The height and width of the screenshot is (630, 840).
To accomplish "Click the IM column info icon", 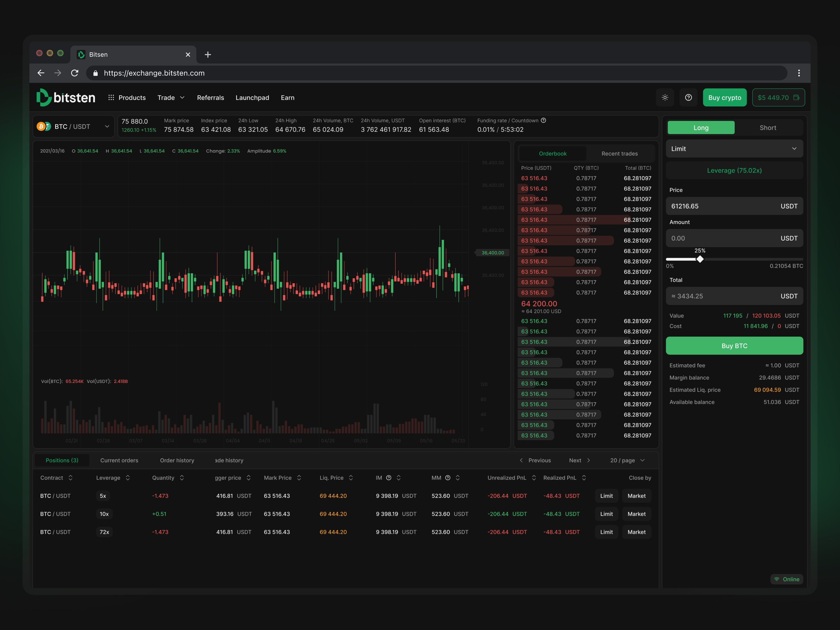I will tap(388, 478).
